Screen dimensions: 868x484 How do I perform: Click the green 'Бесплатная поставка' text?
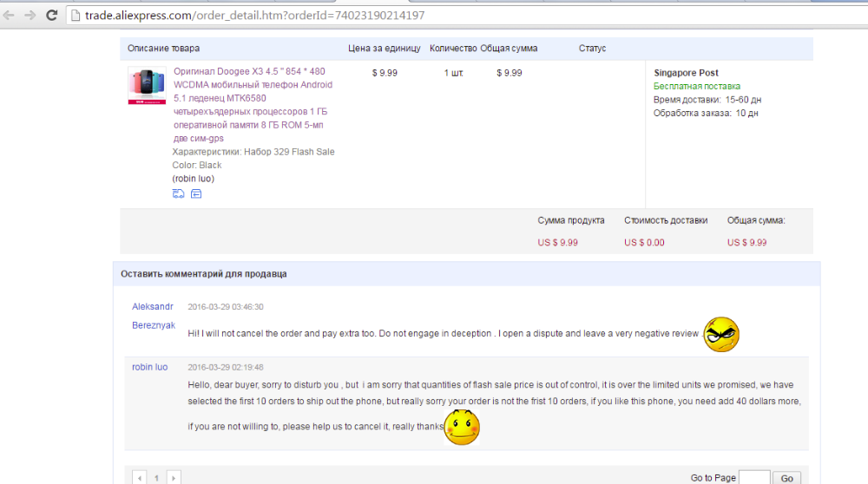696,86
